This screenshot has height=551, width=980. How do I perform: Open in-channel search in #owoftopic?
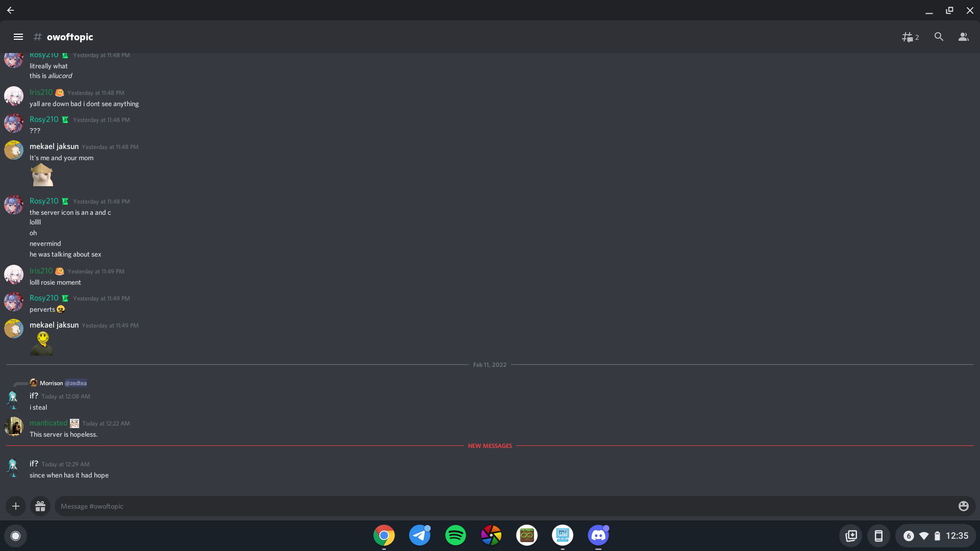pos(939,37)
